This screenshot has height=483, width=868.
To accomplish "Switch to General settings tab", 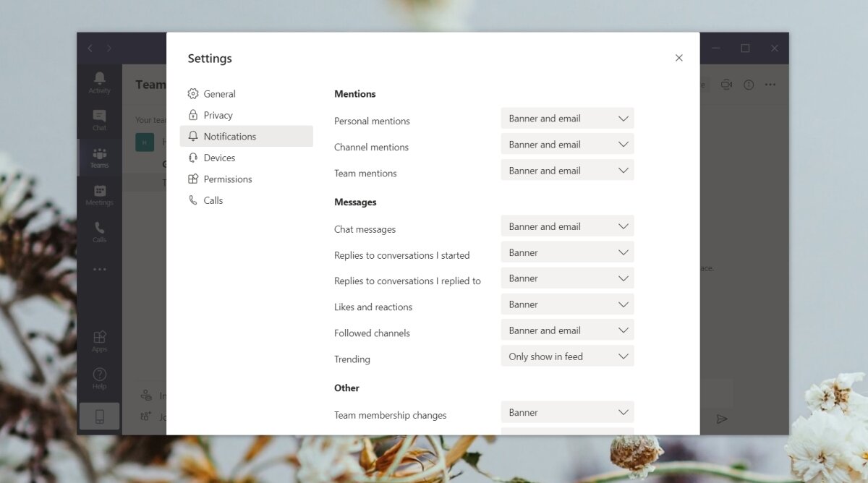I will pos(219,94).
